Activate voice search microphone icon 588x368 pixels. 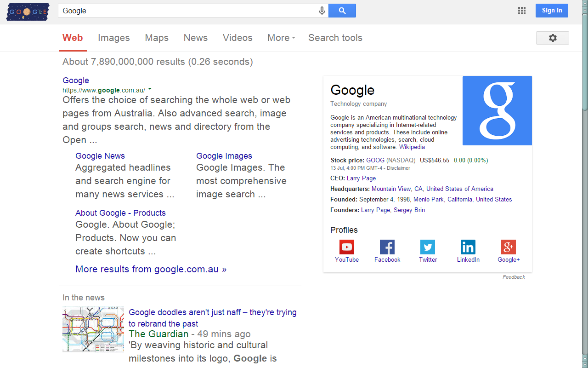322,11
